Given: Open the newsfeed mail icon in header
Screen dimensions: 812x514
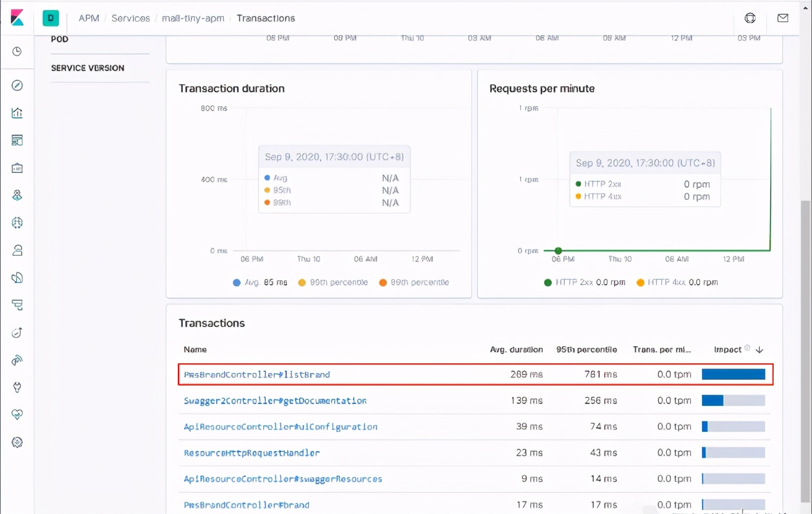Looking at the screenshot, I should click(x=783, y=19).
